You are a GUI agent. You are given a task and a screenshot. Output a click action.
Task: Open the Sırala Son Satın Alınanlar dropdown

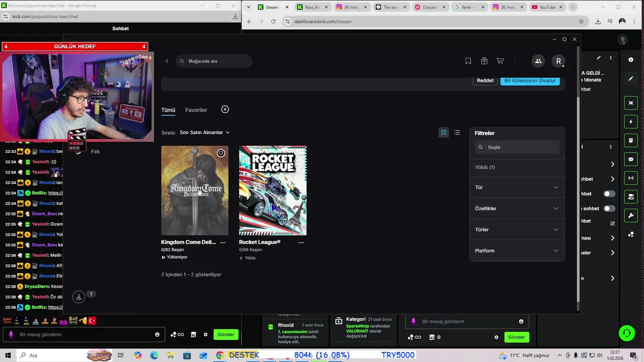coord(205,132)
